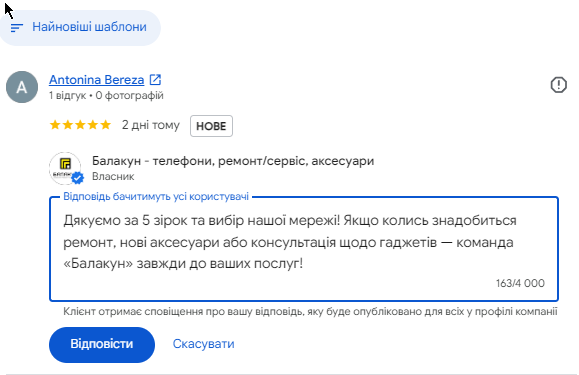Viewport: 579px width, 375px height.
Task: Click the blue verified badge on logo
Action: click(77, 178)
